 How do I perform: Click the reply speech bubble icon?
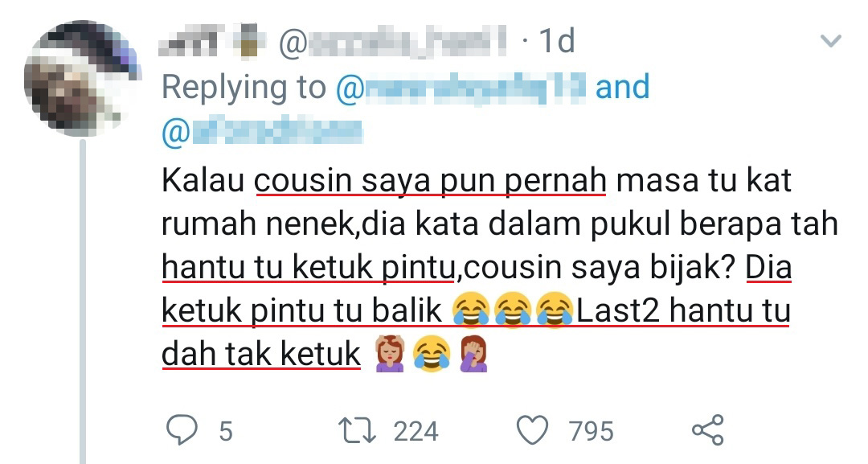pos(182,430)
